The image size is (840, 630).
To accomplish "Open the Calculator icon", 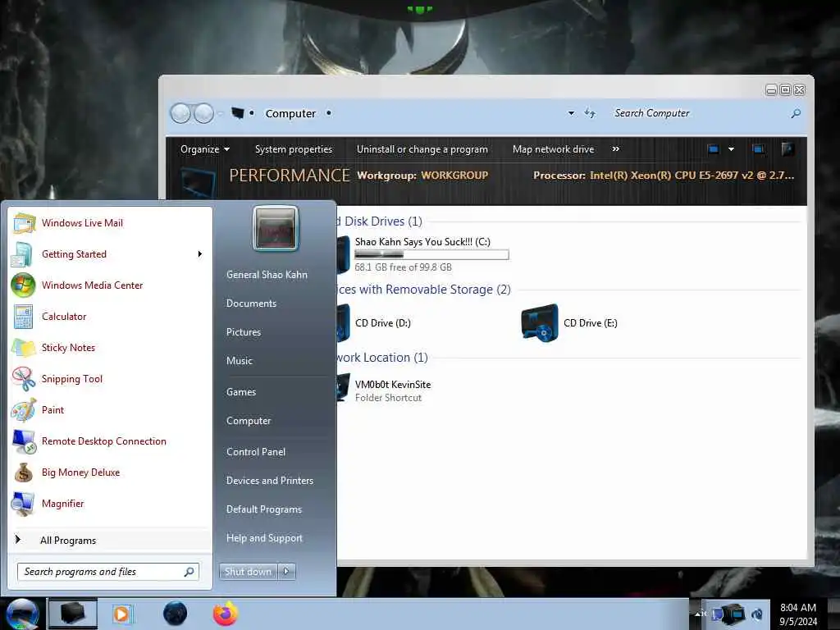I will [x=22, y=317].
